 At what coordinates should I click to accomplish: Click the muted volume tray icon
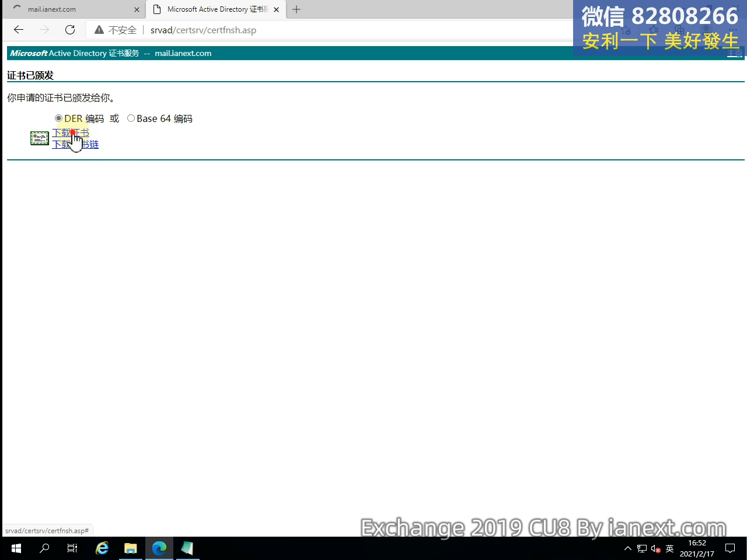coord(655,548)
